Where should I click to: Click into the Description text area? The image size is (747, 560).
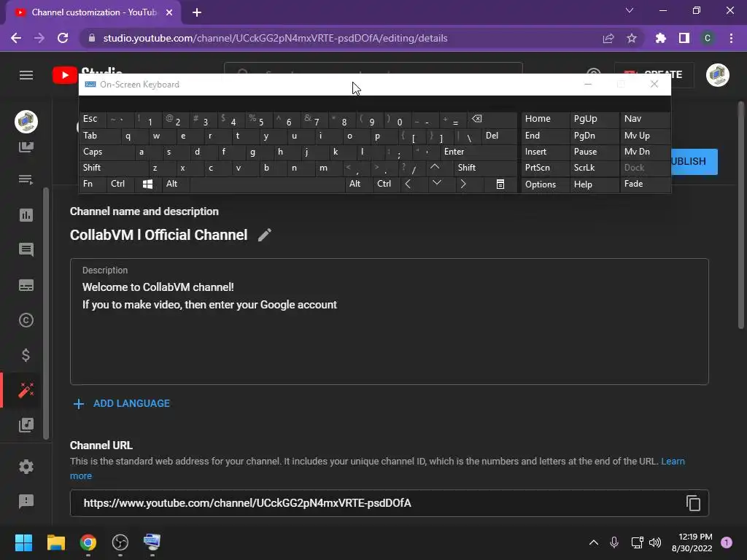click(390, 322)
